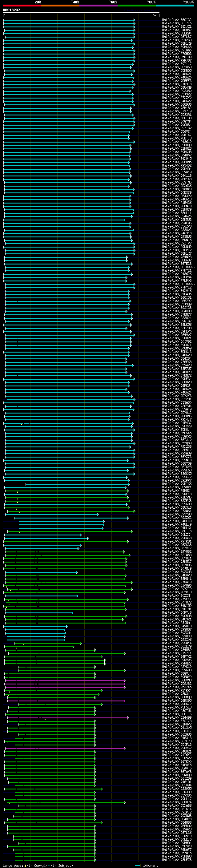Click the purple ~60% identity legend segment
This screenshot has width=197, height=868.
98,6
